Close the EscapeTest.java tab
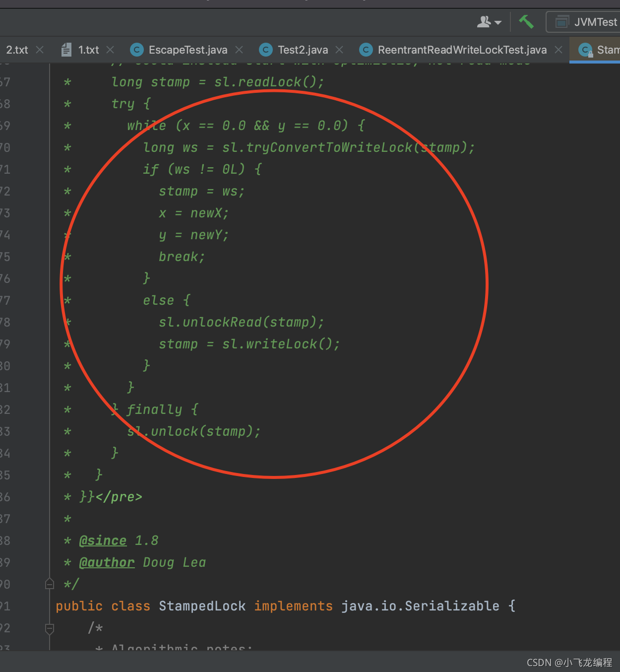This screenshot has width=620, height=672. point(239,50)
